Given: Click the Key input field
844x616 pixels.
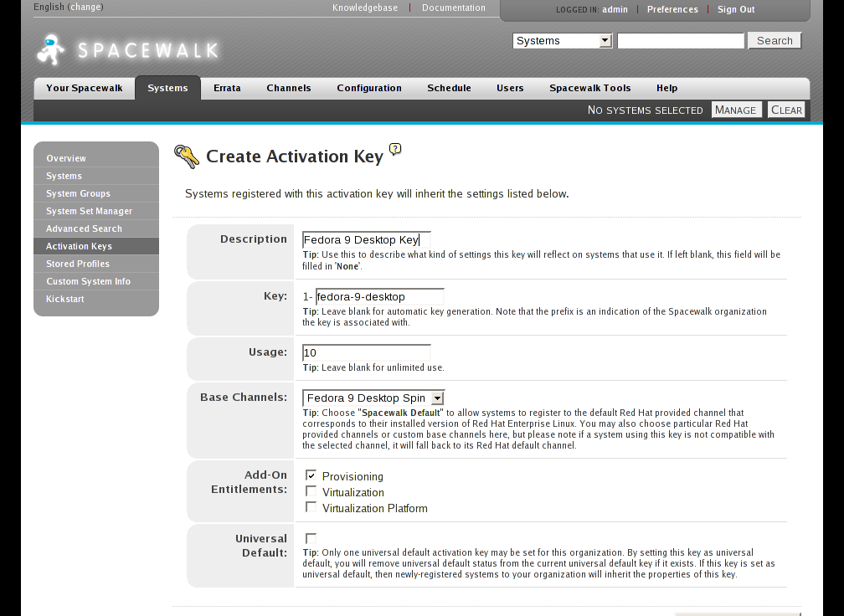Looking at the screenshot, I should point(380,296).
